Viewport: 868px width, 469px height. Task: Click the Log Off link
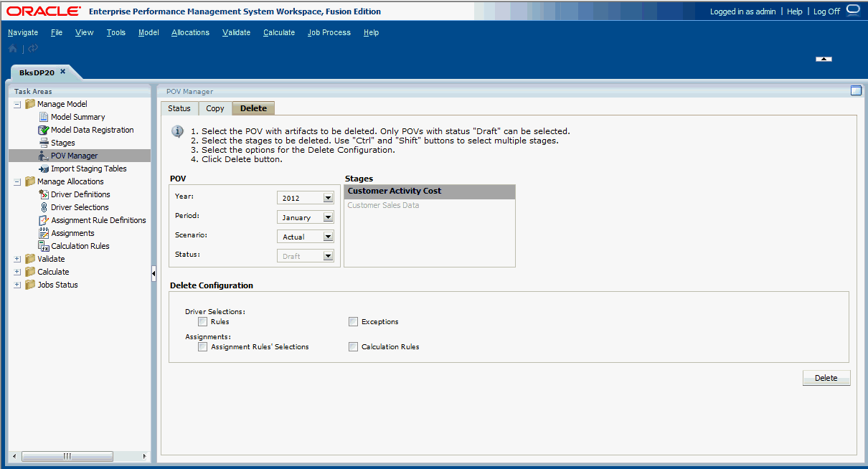pyautogui.click(x=826, y=11)
